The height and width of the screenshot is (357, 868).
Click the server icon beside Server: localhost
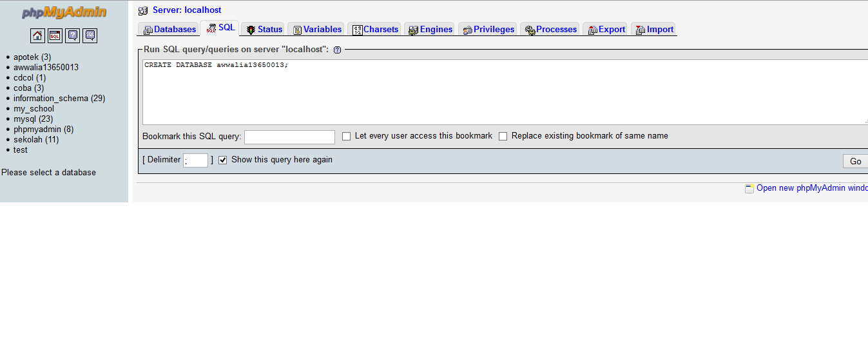[x=143, y=10]
